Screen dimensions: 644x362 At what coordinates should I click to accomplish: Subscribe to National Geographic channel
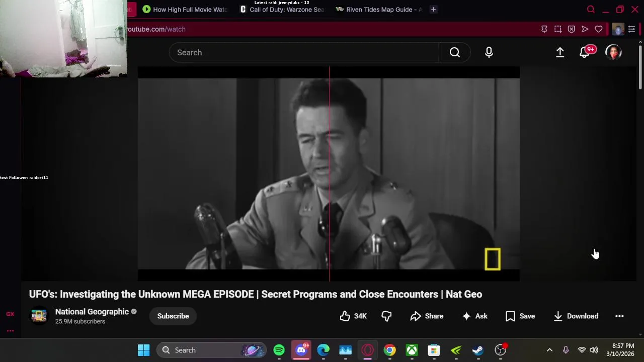click(173, 316)
